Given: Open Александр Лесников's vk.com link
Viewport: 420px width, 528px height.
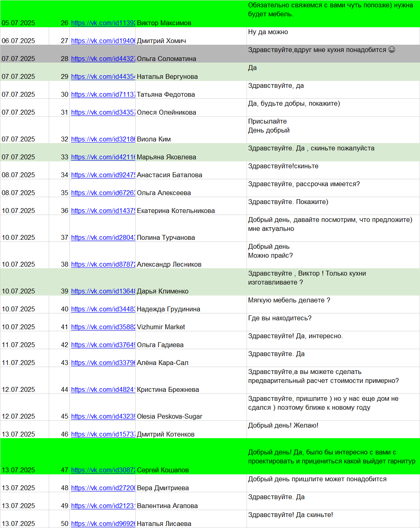Looking at the screenshot, I should pos(103,265).
